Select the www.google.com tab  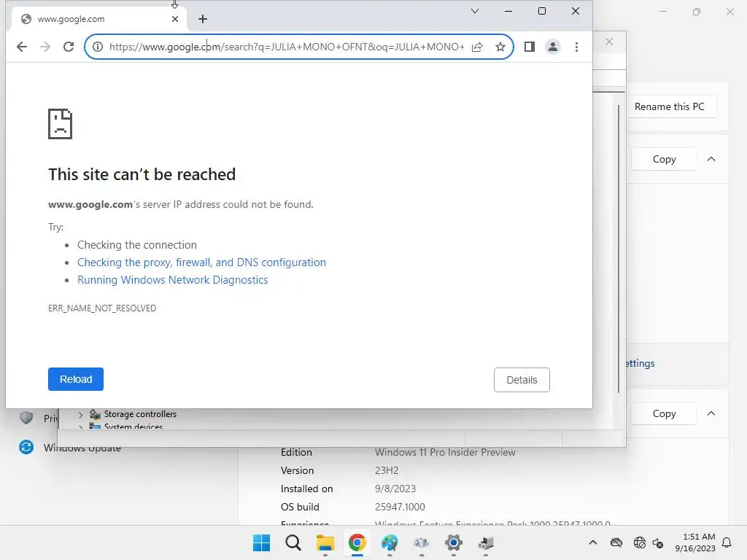(98, 19)
